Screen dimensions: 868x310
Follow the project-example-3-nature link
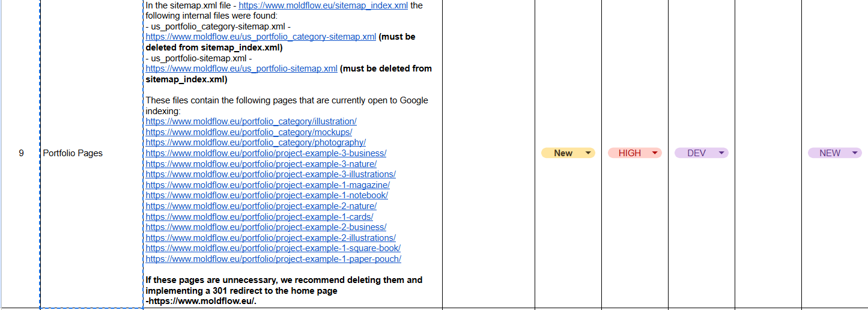coord(261,164)
